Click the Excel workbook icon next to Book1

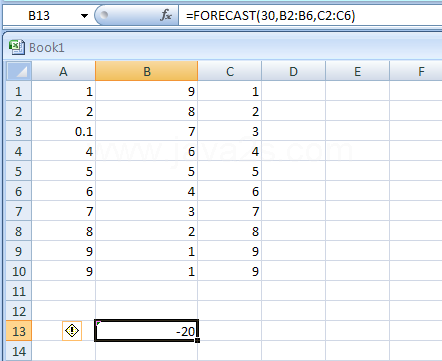click(x=17, y=47)
